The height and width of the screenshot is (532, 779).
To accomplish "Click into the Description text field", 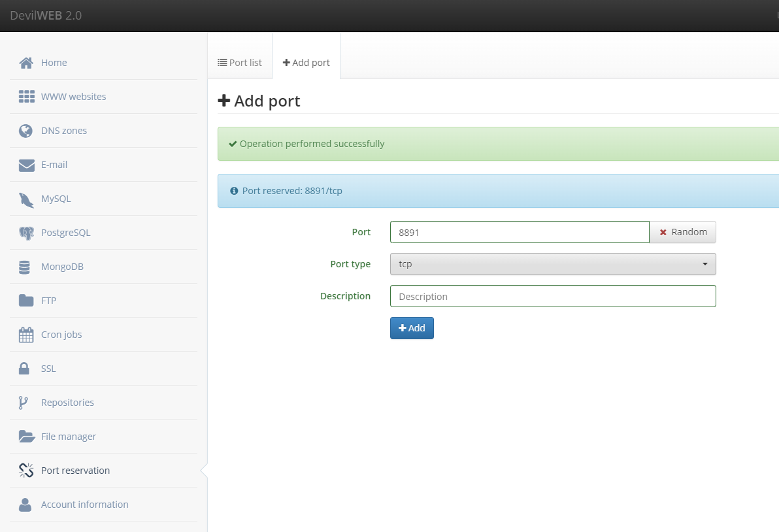I will [x=553, y=296].
